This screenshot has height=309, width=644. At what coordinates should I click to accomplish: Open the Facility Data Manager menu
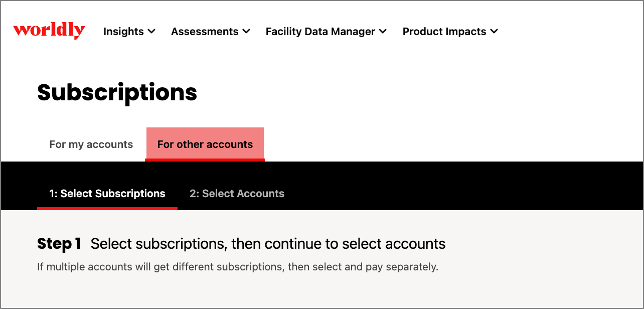pos(320,32)
